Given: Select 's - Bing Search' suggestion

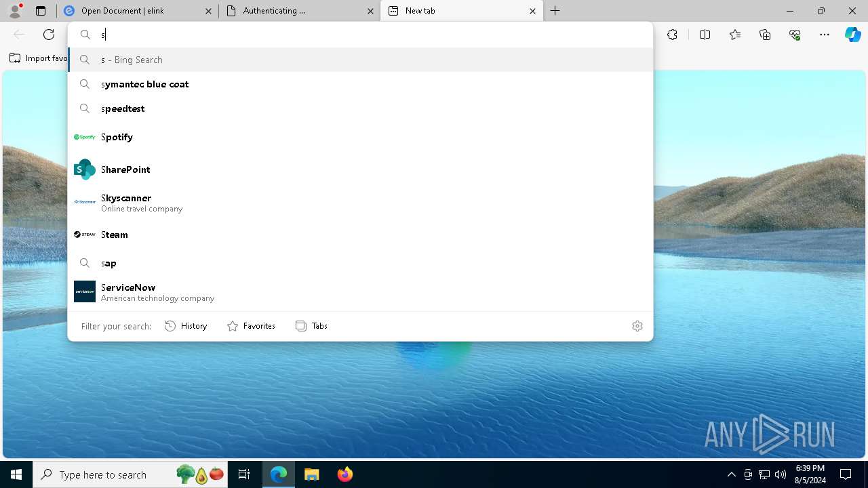Looking at the screenshot, I should pyautogui.click(x=360, y=60).
